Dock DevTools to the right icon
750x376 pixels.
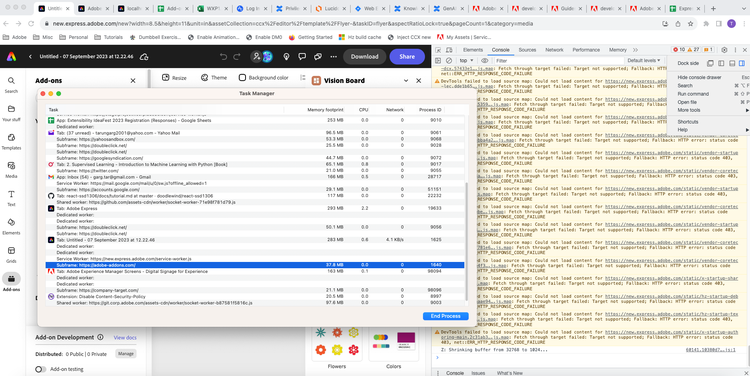[x=742, y=63]
